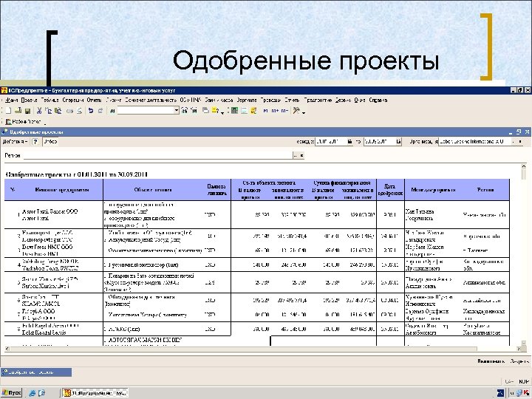Click the Рабочий стол button
Viewport: 532px width, 399px height.
coord(24,122)
